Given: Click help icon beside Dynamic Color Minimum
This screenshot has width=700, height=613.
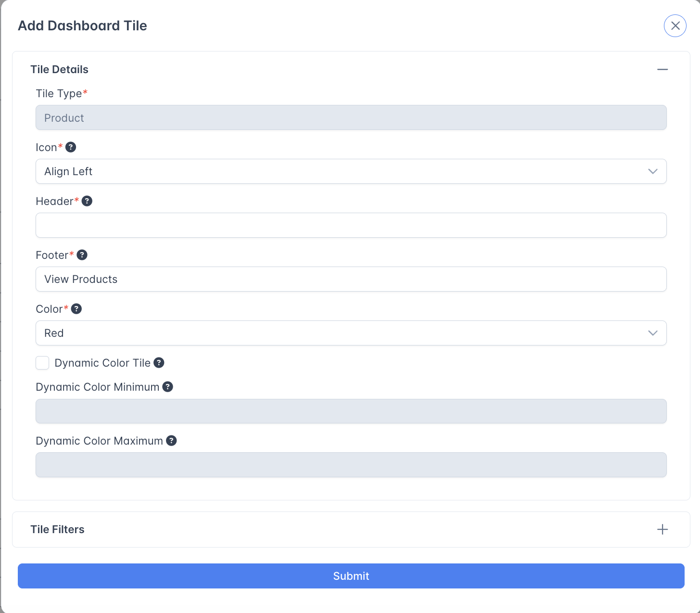Looking at the screenshot, I should [x=168, y=387].
